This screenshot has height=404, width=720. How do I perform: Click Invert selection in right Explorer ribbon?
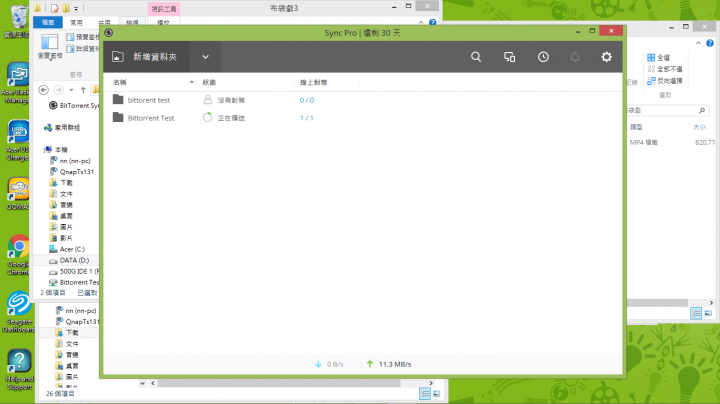point(664,81)
